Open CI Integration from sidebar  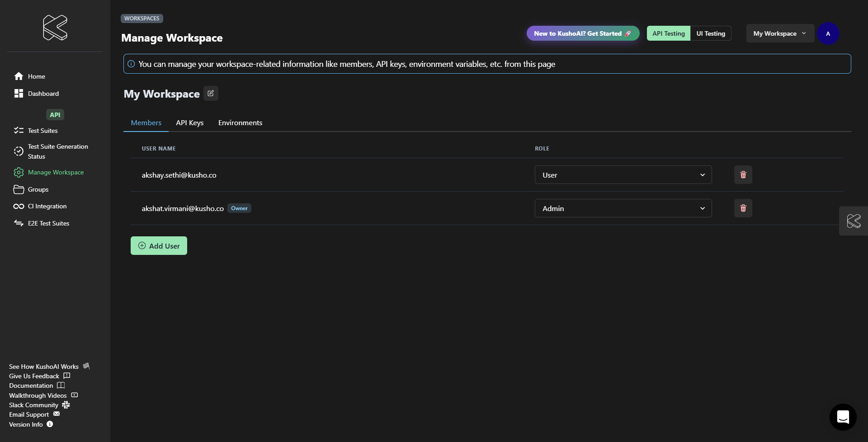tap(47, 207)
